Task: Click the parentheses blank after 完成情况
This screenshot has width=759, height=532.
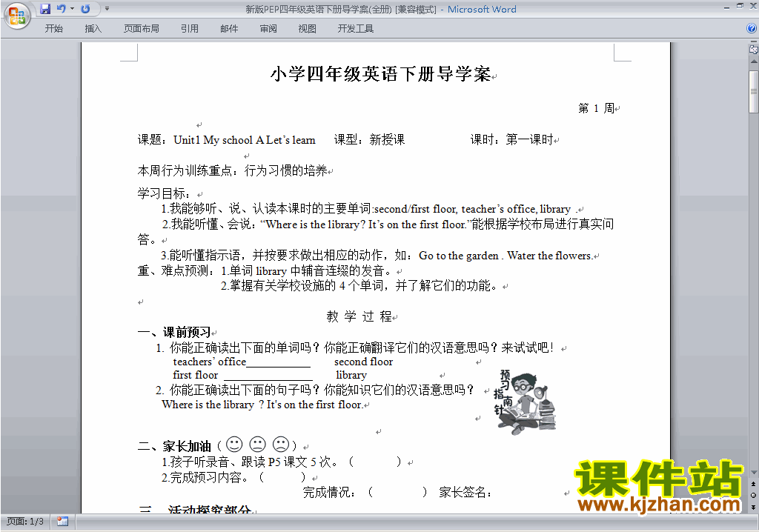Action: 397,492
